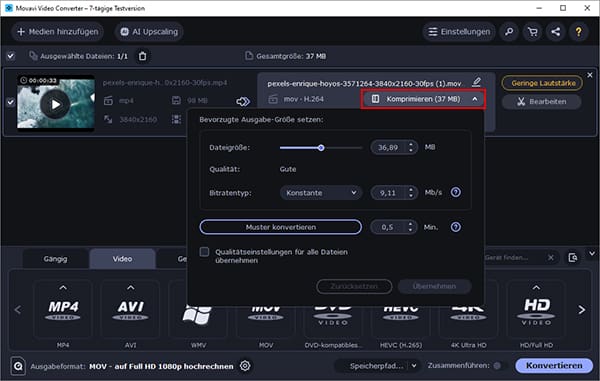Select the 4K Ultra HD format label
Screen dimensions: 600x381
point(468,345)
